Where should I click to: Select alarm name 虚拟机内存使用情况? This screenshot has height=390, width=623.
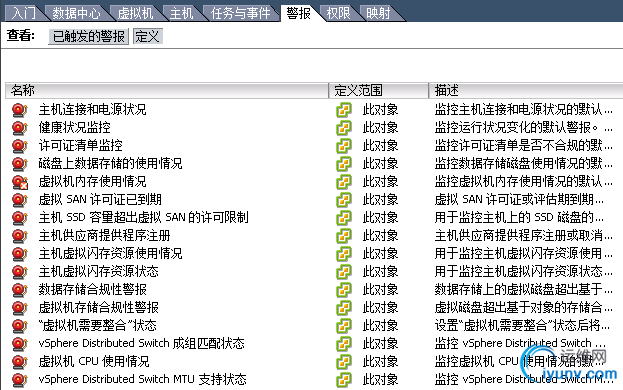pos(93,181)
